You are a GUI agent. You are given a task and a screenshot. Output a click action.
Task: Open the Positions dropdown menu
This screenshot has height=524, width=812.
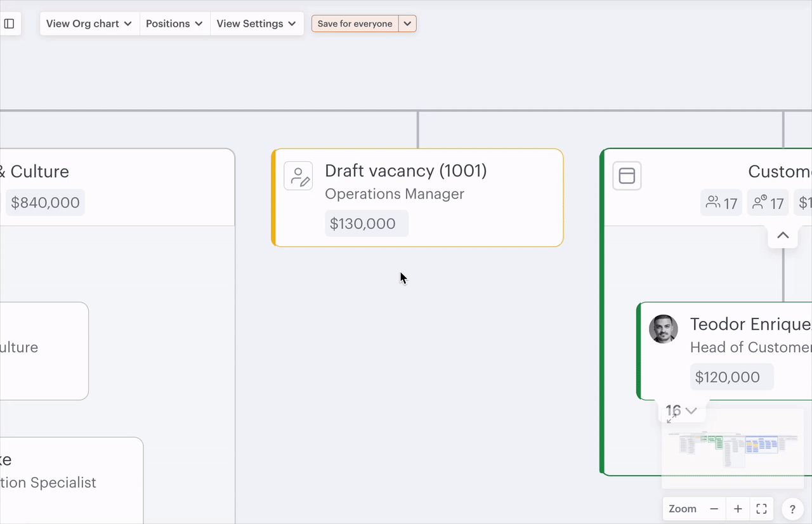coord(174,24)
